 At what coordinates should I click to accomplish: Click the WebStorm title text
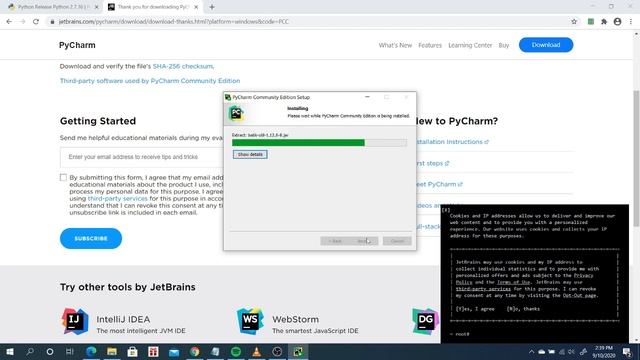click(x=296, y=319)
